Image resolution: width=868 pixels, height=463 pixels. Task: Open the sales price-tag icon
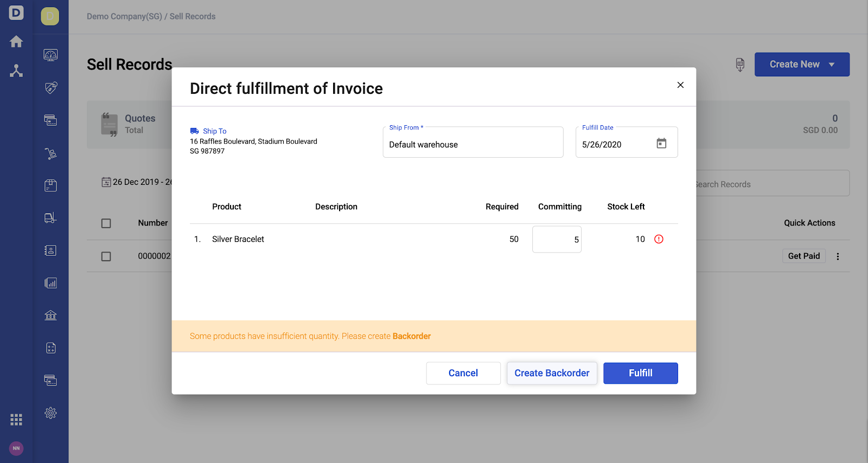pos(50,88)
